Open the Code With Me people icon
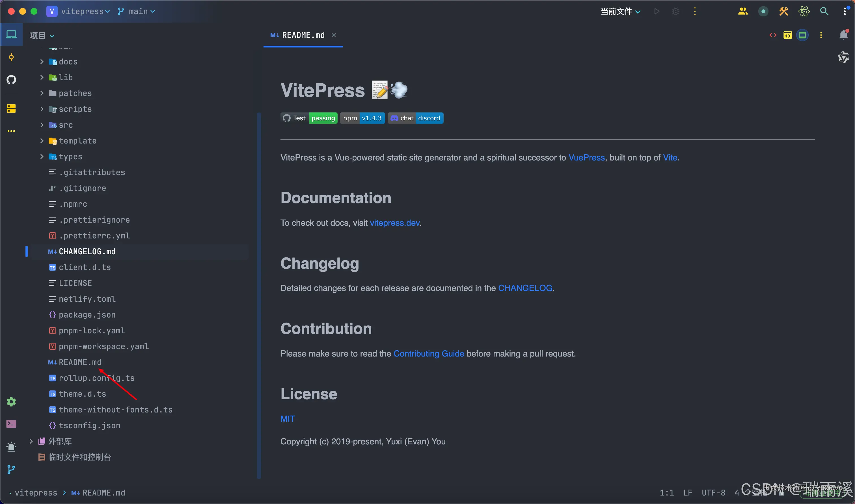Screen dimensions: 855x504 (743, 11)
